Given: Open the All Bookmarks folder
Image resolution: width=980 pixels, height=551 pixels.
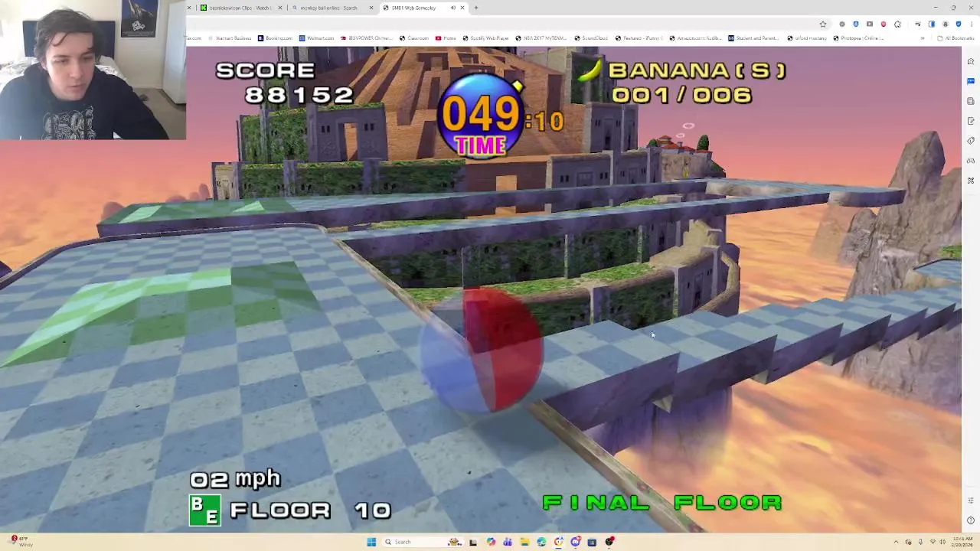Looking at the screenshot, I should (955, 38).
